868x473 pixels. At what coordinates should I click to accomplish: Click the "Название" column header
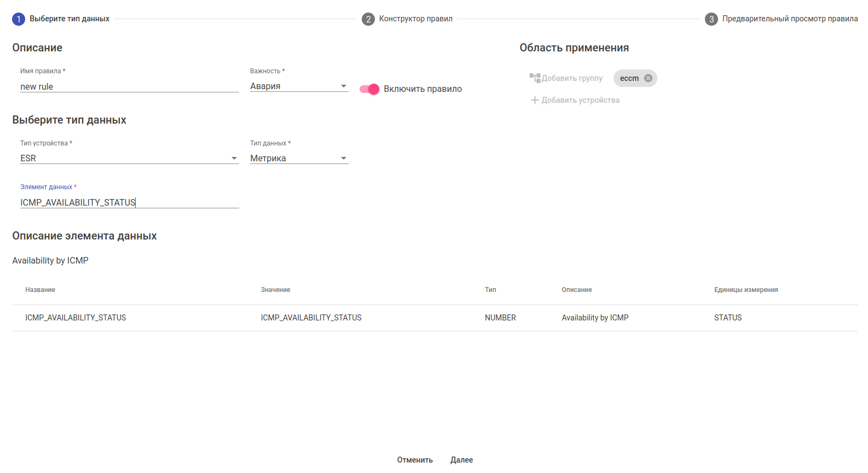40,290
